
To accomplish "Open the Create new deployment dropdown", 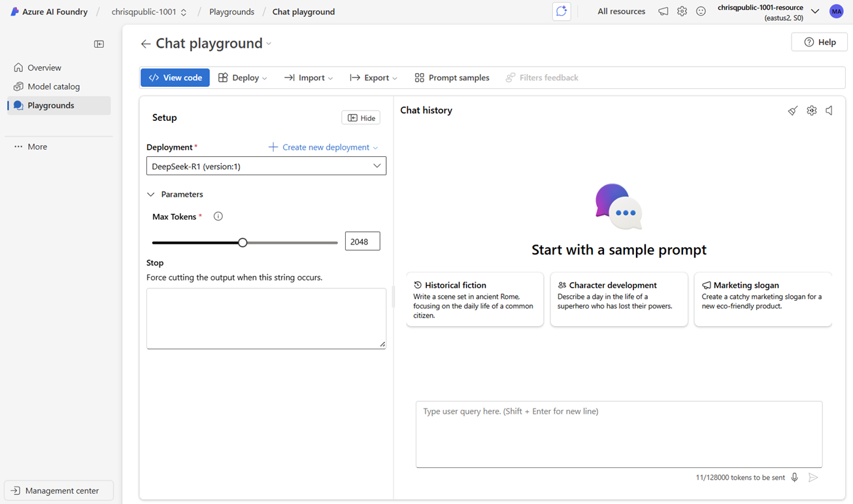I will click(323, 147).
